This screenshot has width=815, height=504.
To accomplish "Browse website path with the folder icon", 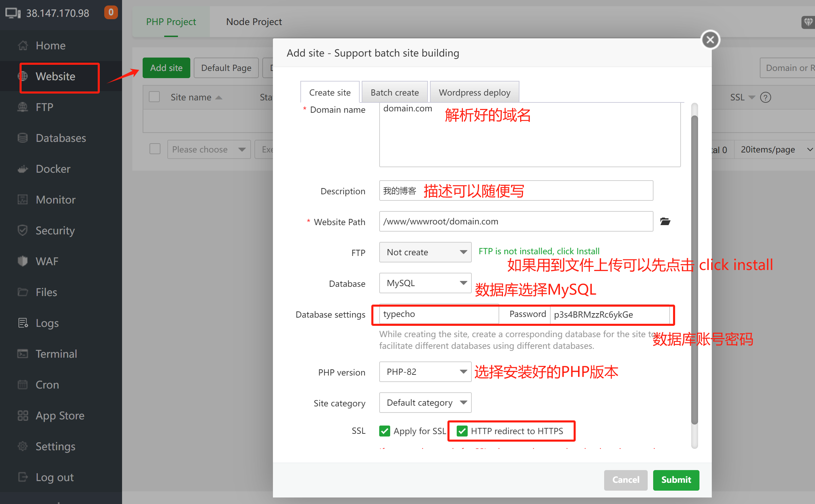I will (x=665, y=221).
